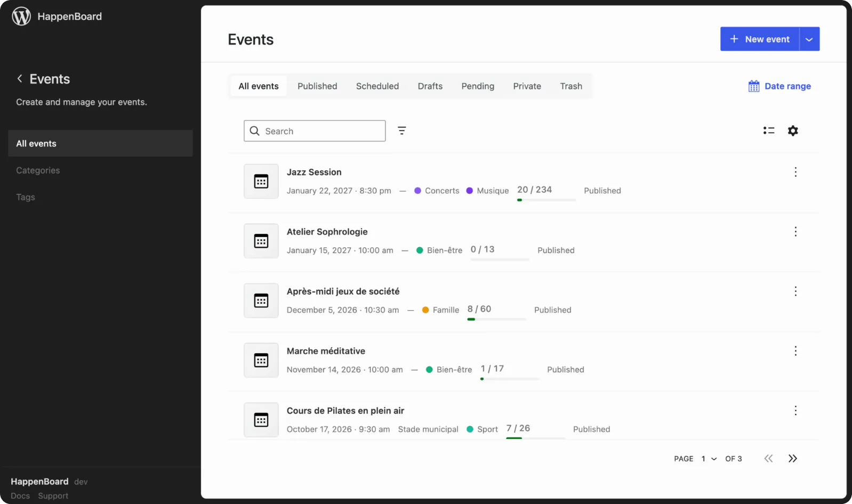Select All events in the sidebar

click(x=100, y=143)
